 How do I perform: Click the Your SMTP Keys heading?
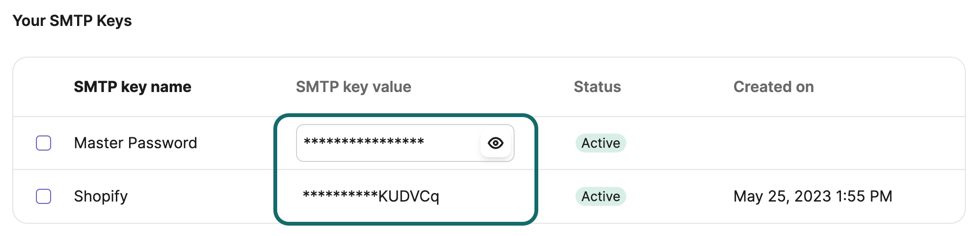(x=72, y=21)
